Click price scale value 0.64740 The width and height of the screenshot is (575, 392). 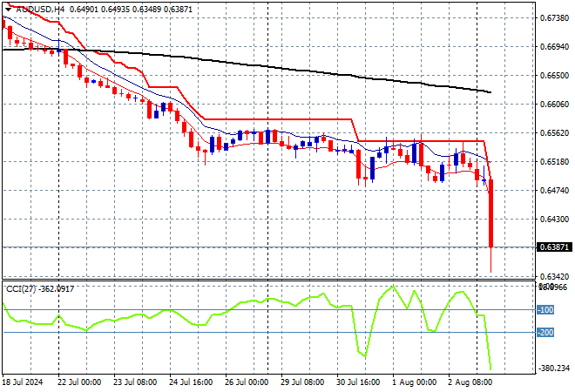pyautogui.click(x=554, y=191)
